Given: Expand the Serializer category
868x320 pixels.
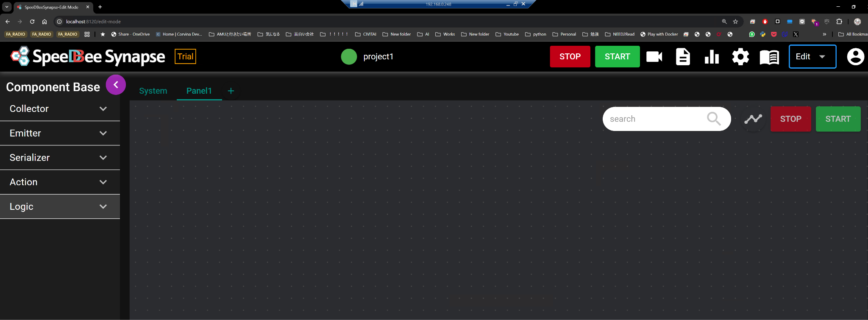Looking at the screenshot, I should tap(60, 158).
